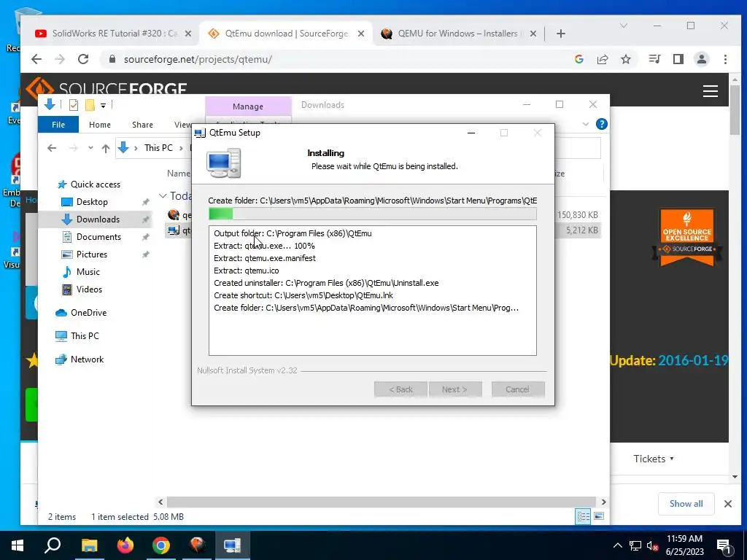Select Downloads in navigation pane
This screenshot has width=747, height=560.
98,219
